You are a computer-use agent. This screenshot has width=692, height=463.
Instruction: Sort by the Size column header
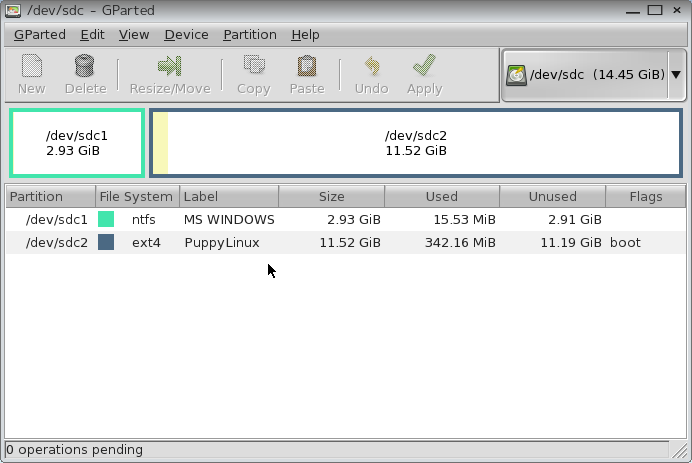pyautogui.click(x=331, y=196)
